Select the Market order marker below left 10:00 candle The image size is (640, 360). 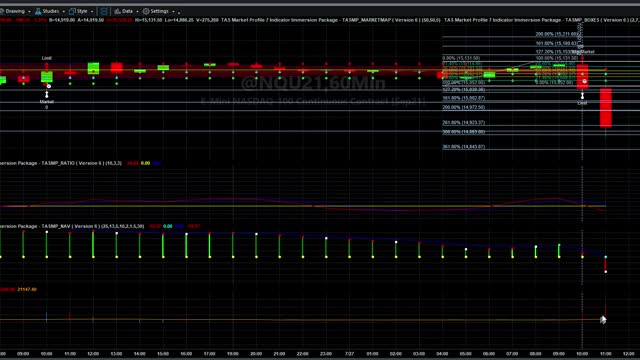point(47,102)
